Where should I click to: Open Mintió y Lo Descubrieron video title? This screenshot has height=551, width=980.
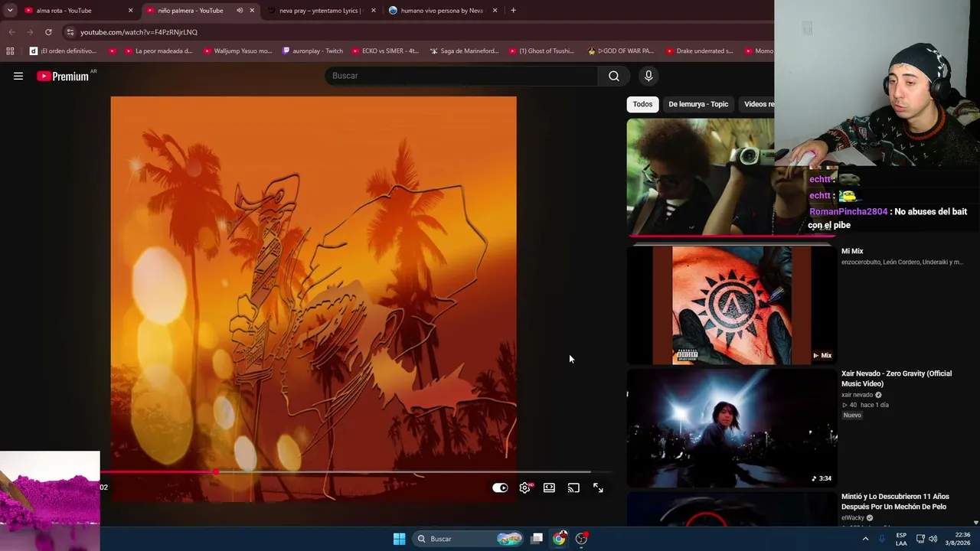(895, 501)
